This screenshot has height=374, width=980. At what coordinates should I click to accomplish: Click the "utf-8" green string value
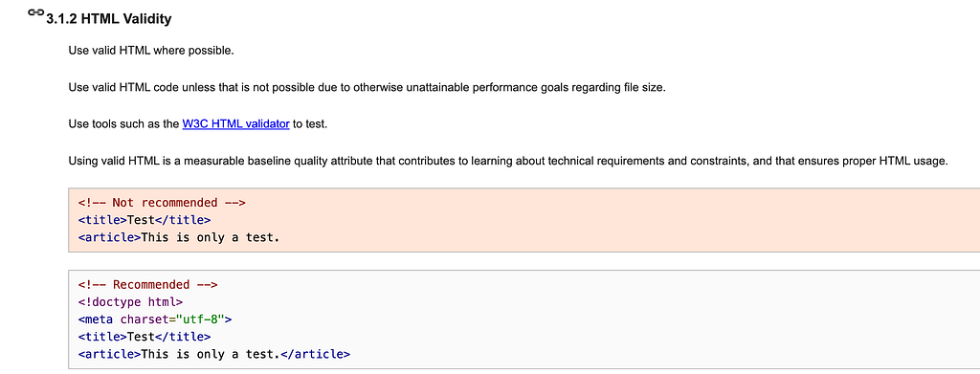(x=199, y=319)
